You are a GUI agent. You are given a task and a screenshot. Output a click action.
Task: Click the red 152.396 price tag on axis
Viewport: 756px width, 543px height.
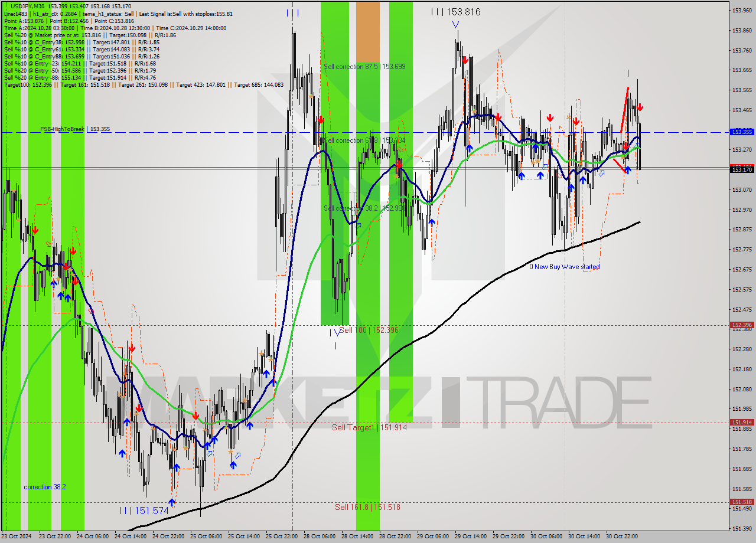point(742,325)
